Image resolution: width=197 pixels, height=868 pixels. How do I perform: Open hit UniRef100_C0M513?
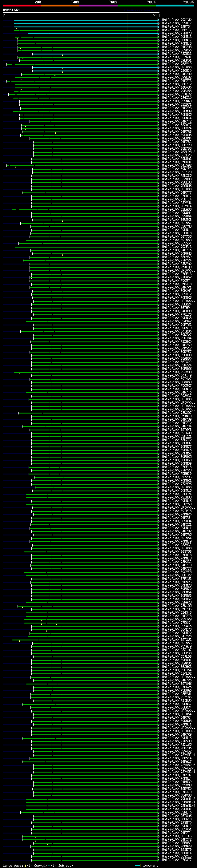click(x=177, y=37)
